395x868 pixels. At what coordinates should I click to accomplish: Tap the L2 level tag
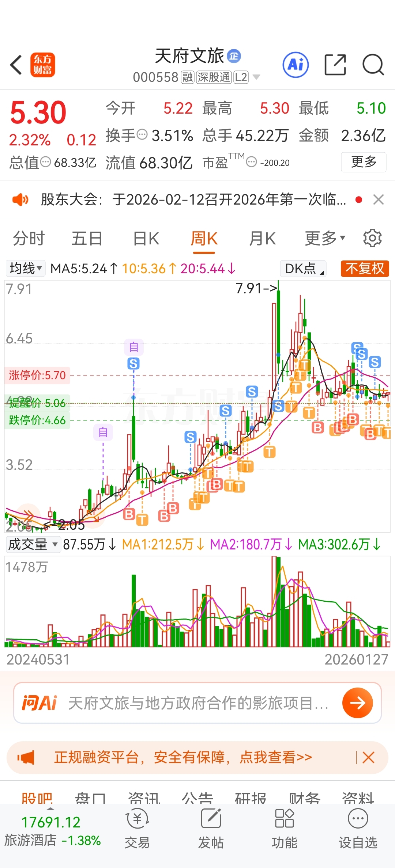pyautogui.click(x=241, y=77)
